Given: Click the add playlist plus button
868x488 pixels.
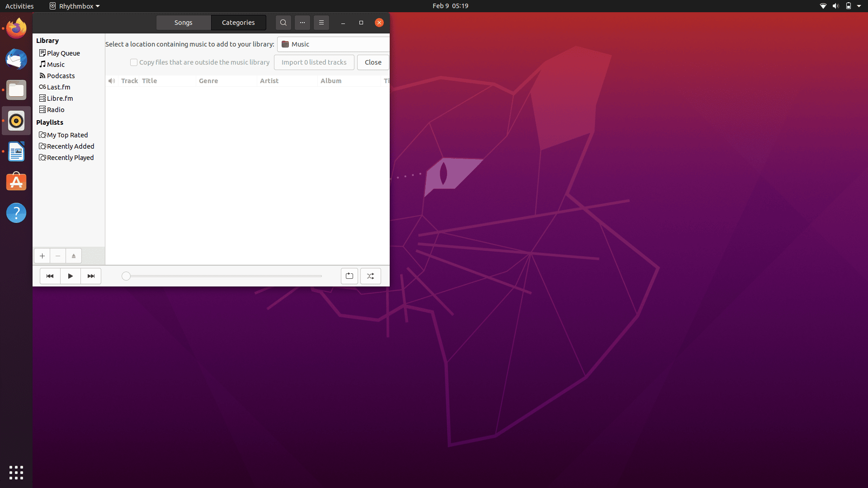Looking at the screenshot, I should pyautogui.click(x=42, y=256).
